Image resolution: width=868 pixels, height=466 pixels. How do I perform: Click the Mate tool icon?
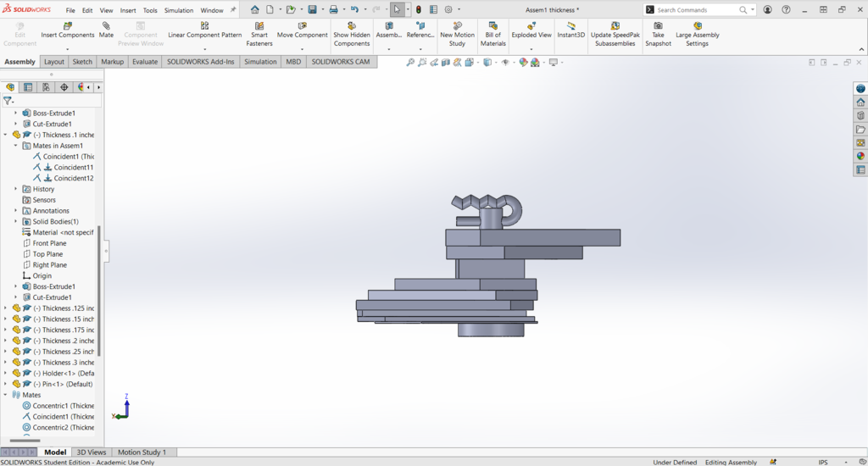[x=106, y=26]
